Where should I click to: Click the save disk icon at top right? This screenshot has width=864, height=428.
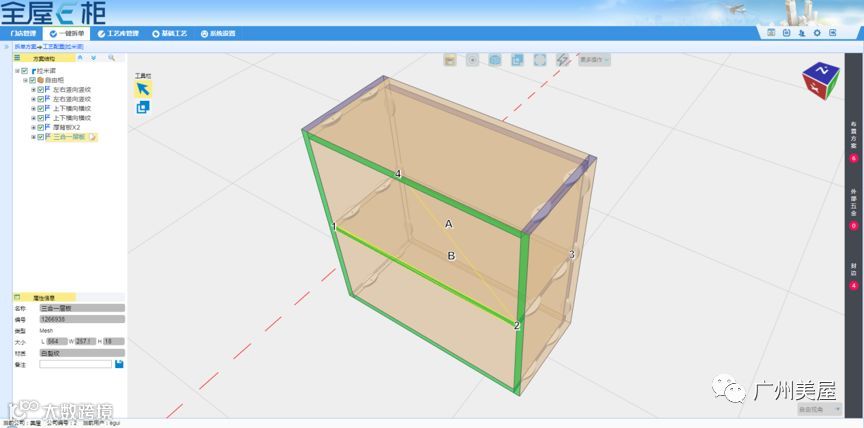pyautogui.click(x=787, y=33)
